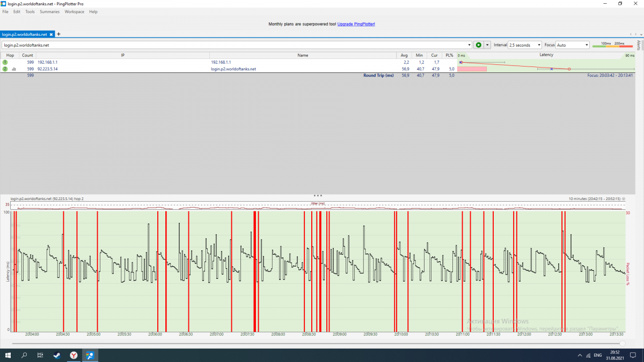Open the Summaries menu
The height and width of the screenshot is (362, 644).
coord(49,12)
